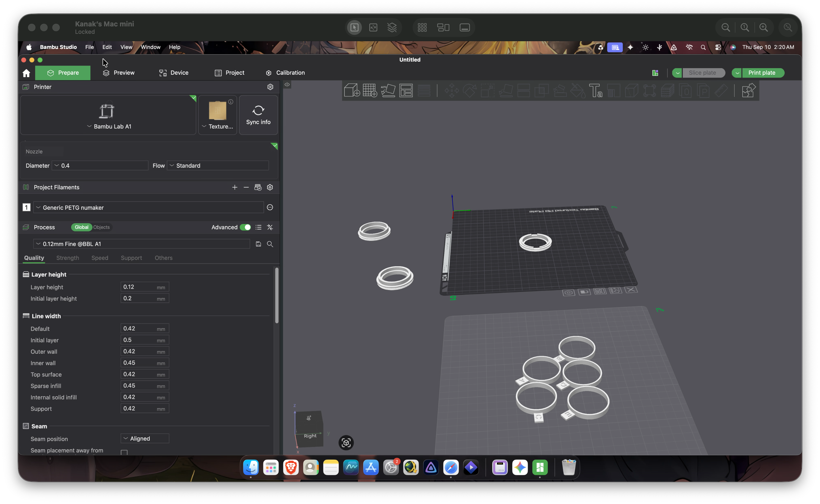820x504 pixels.
Task: Open nozzle Diameter 0.4 dropdown
Action: [100, 166]
